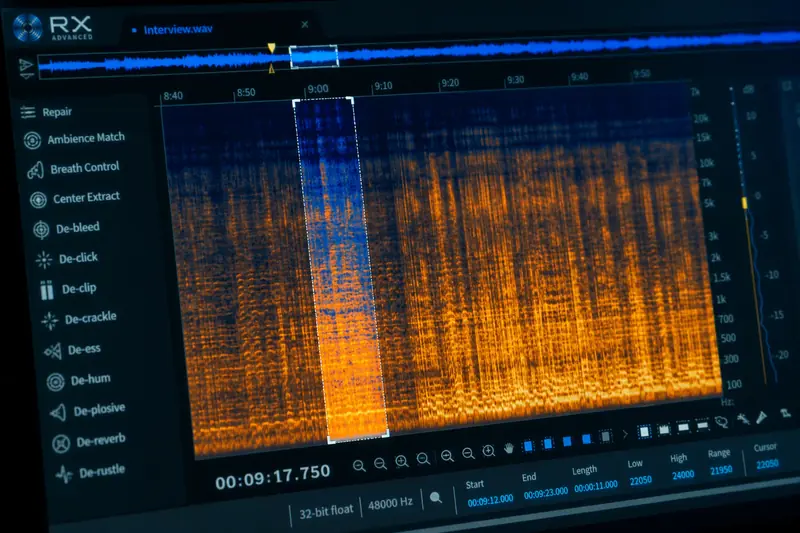Click the RX Advanced logo
The height and width of the screenshot is (533, 800).
coord(53,27)
